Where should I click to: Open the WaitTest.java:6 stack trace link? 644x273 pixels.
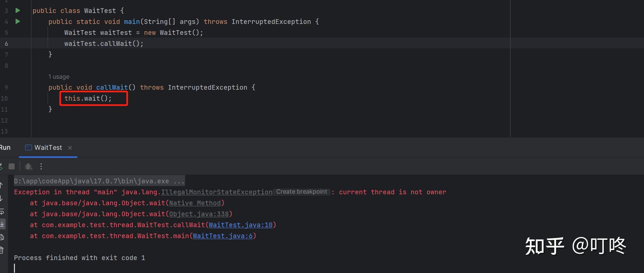[223, 236]
